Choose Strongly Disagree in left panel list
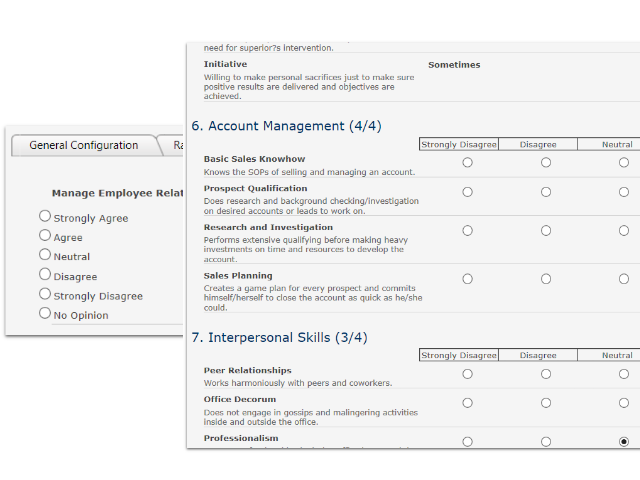Image resolution: width=640 pixels, height=480 pixels. point(45,294)
